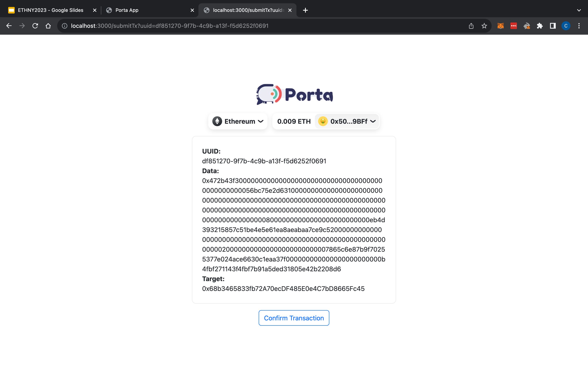Close the localhost submitTx tab

[x=290, y=10]
